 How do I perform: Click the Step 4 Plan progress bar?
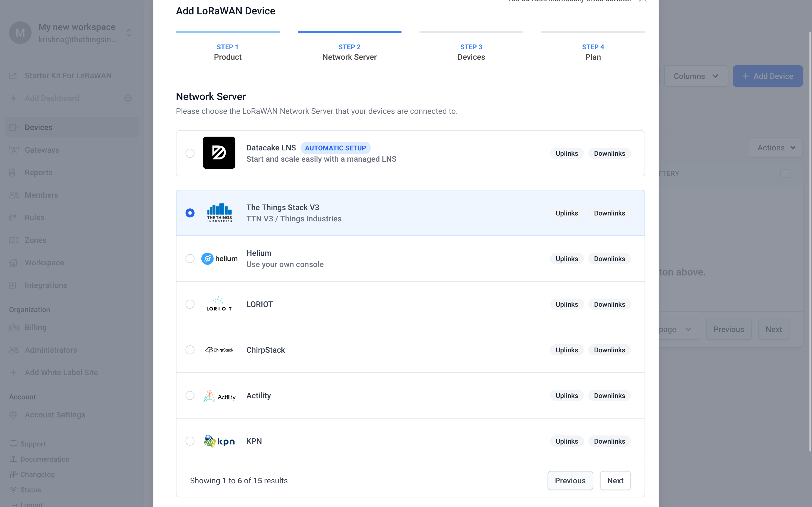(x=593, y=32)
